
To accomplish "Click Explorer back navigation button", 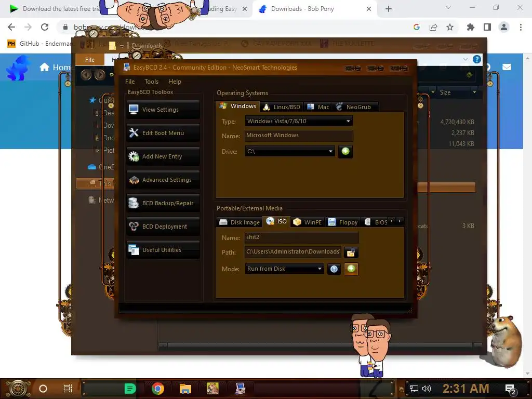I will (86, 74).
